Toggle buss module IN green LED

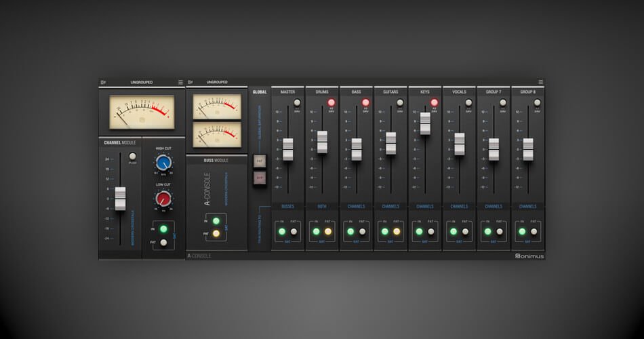pyautogui.click(x=216, y=221)
